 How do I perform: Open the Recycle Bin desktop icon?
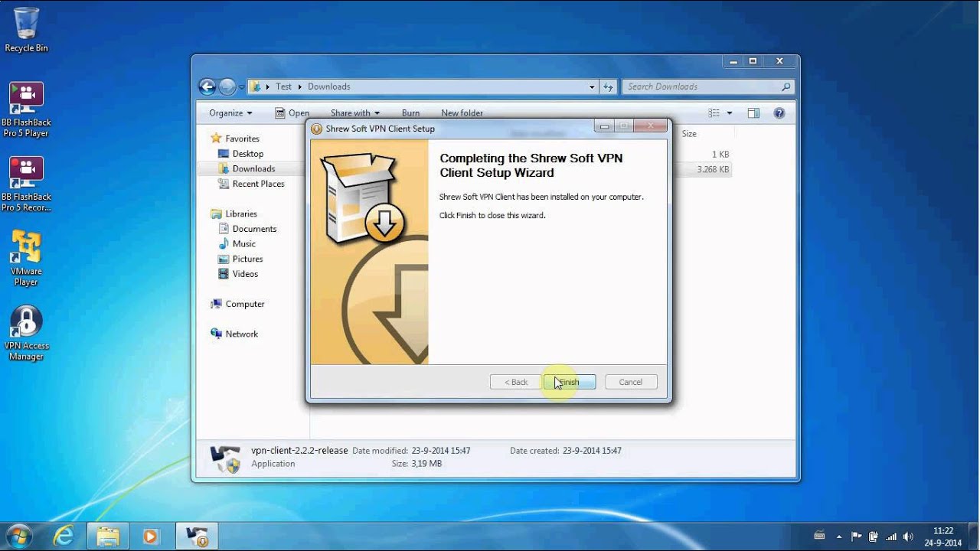[26, 29]
